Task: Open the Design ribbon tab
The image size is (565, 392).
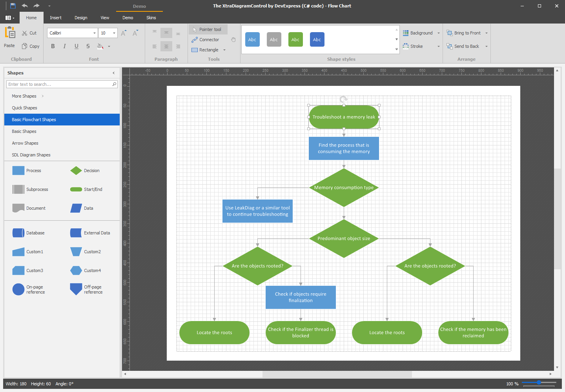Action: 81,18
